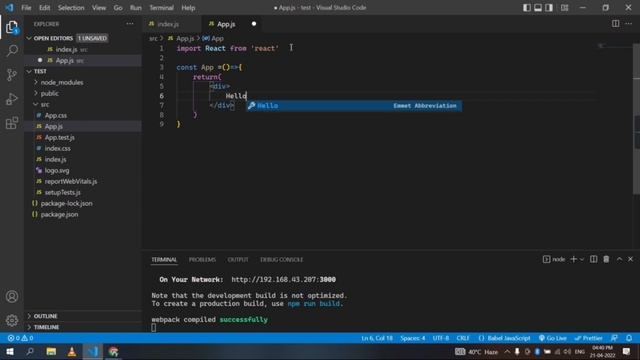The height and width of the screenshot is (360, 640).
Task: Open the Search view in activity bar
Action: (x=12, y=51)
